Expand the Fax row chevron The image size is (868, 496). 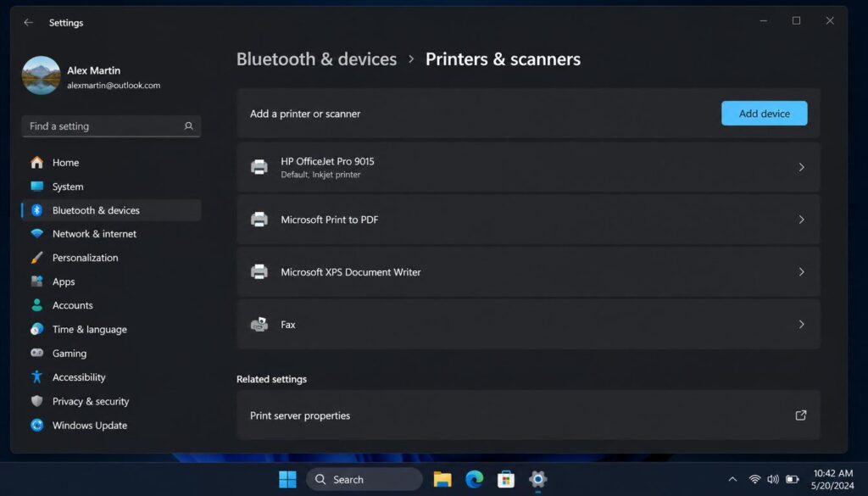tap(801, 325)
